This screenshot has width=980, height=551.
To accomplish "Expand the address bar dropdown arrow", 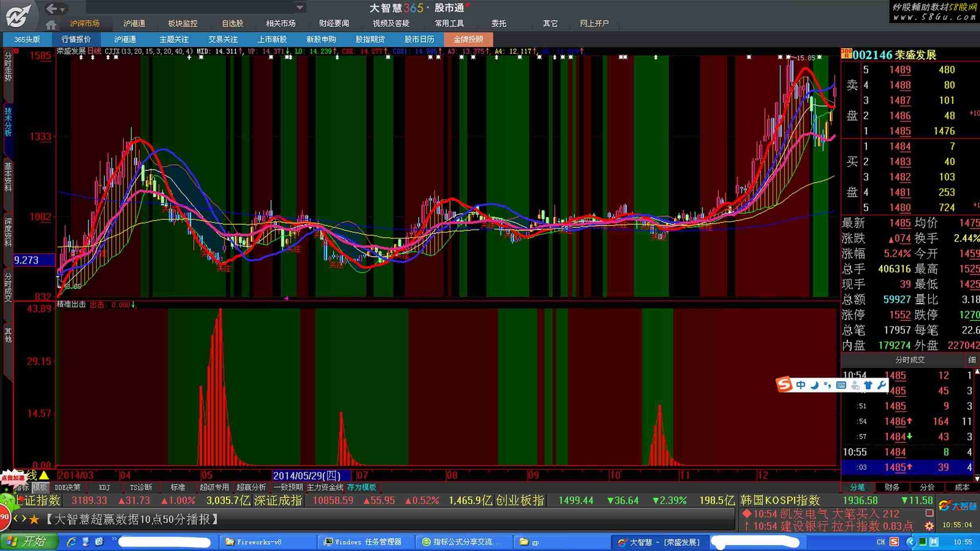I will 300,7.
